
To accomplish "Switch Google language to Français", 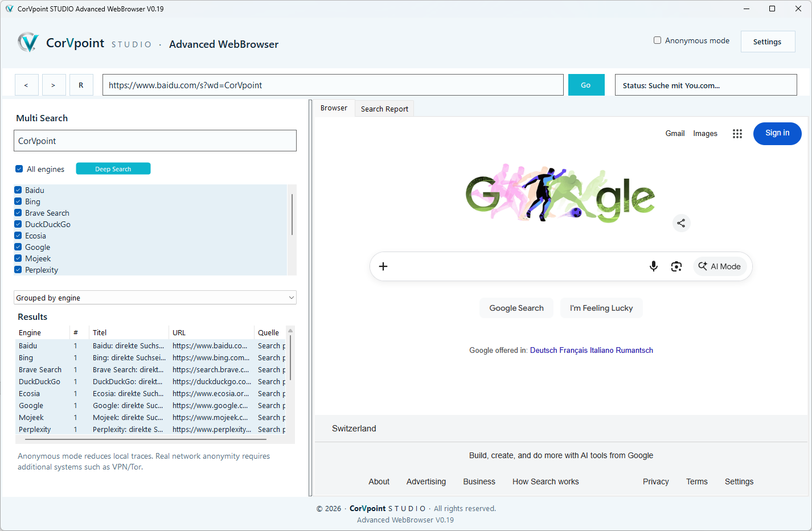I will click(x=573, y=350).
